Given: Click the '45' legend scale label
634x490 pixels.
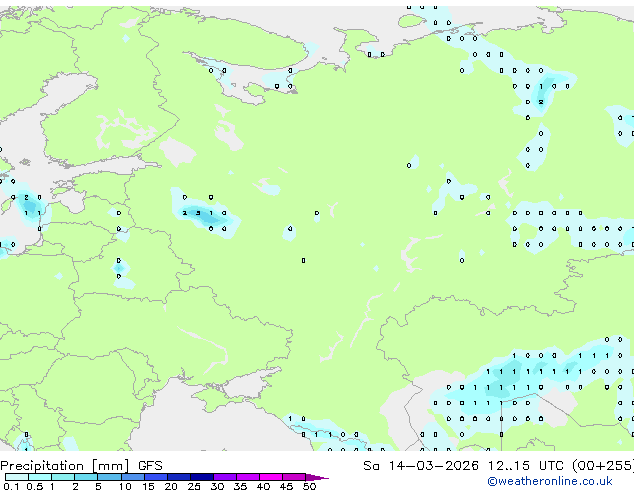Looking at the screenshot, I should [287, 486].
